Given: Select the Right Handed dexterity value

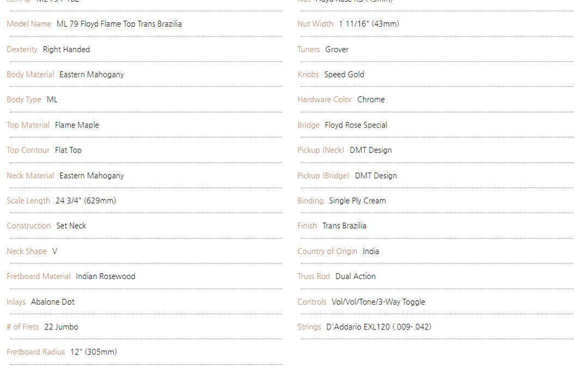Looking at the screenshot, I should pyautogui.click(x=66, y=50).
